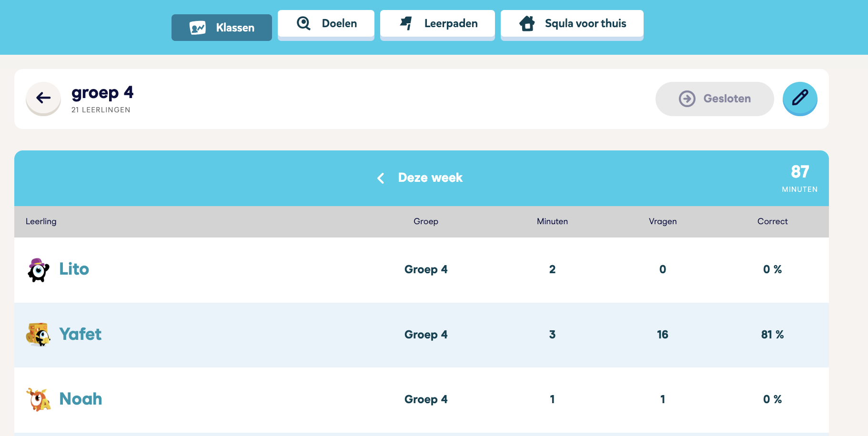Open the Klassen tab
This screenshot has width=868, height=436.
pyautogui.click(x=222, y=28)
